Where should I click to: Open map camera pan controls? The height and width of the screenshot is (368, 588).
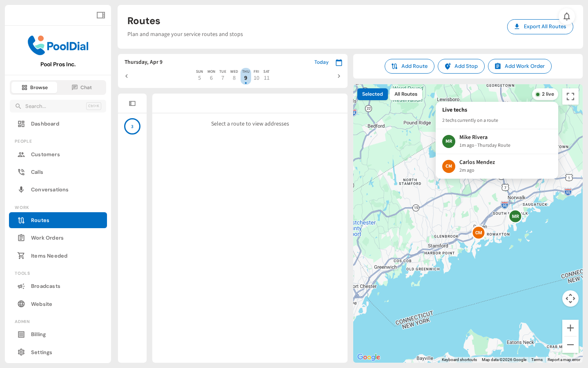(x=570, y=298)
